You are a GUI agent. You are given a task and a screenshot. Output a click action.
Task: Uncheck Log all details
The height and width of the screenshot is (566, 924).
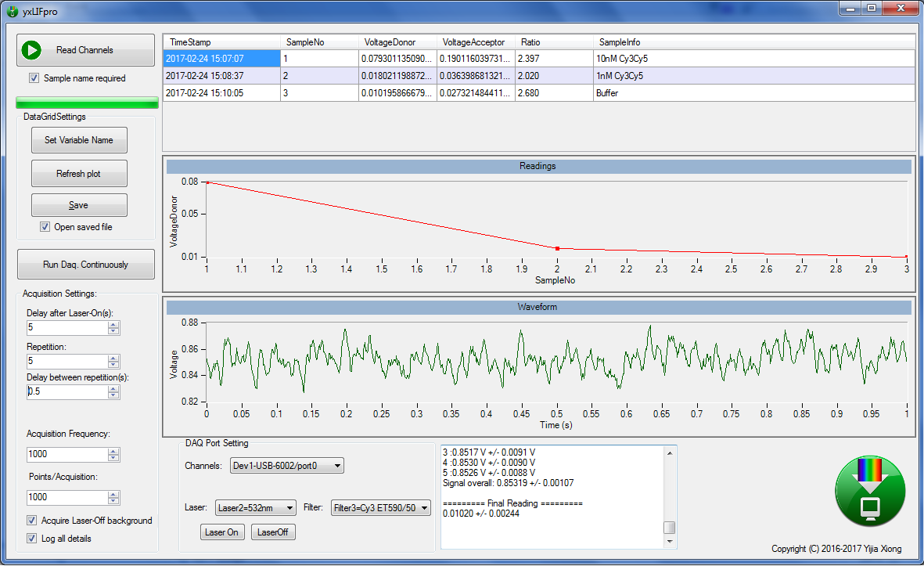coord(32,539)
